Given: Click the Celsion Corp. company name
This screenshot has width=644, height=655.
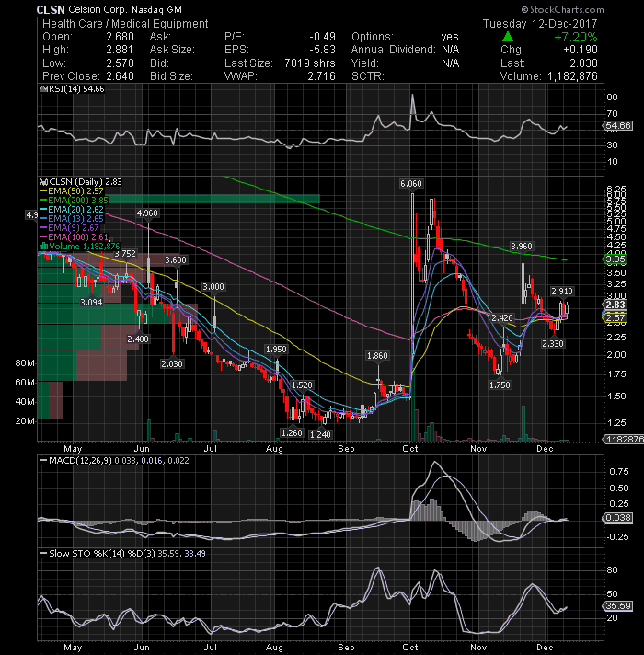Looking at the screenshot, I should pos(98,9).
